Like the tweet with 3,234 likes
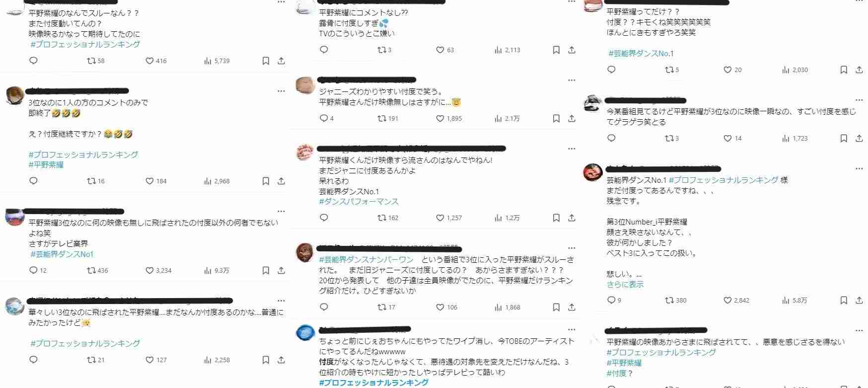 (149, 270)
